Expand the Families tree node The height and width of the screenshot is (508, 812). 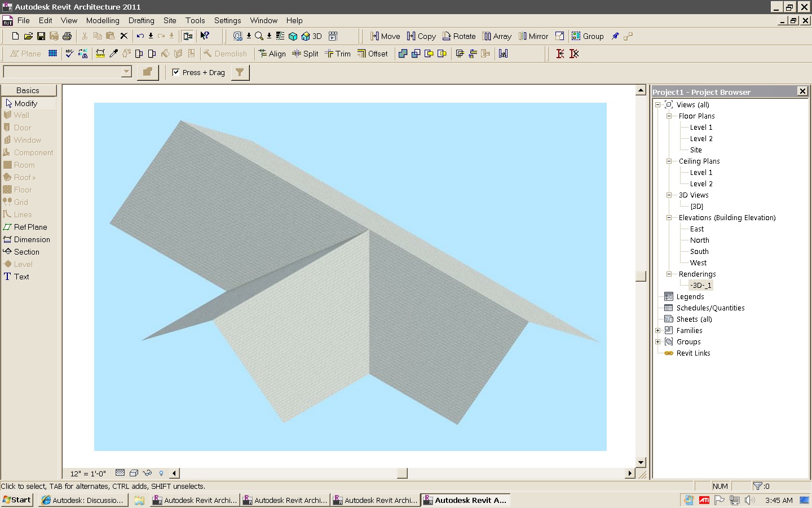pos(657,330)
